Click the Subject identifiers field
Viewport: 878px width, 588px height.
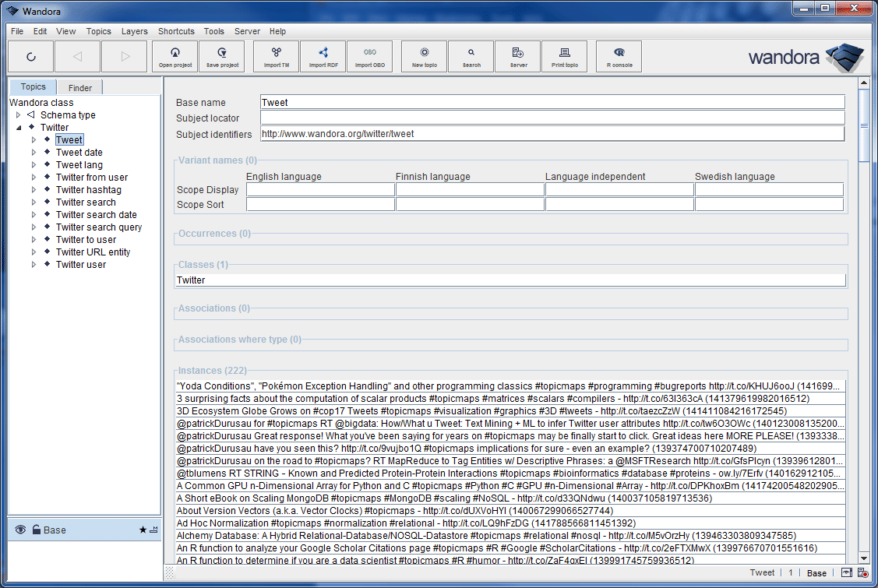pyautogui.click(x=552, y=134)
